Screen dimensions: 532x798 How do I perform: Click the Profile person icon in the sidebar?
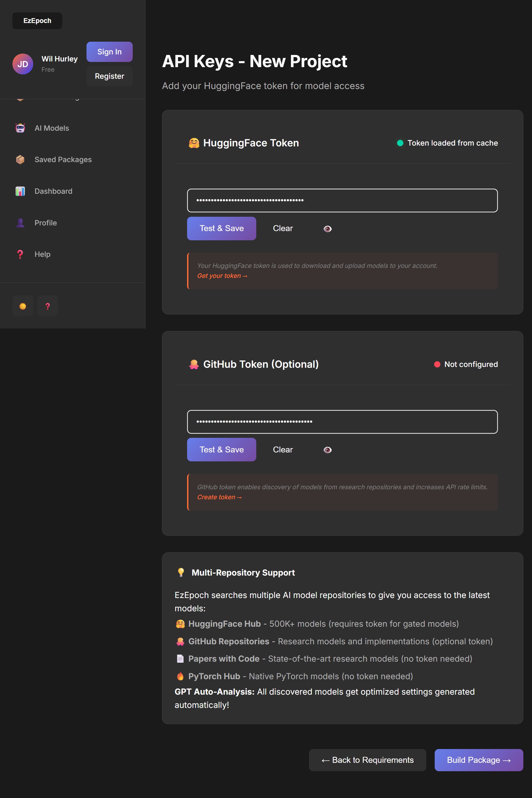20,222
